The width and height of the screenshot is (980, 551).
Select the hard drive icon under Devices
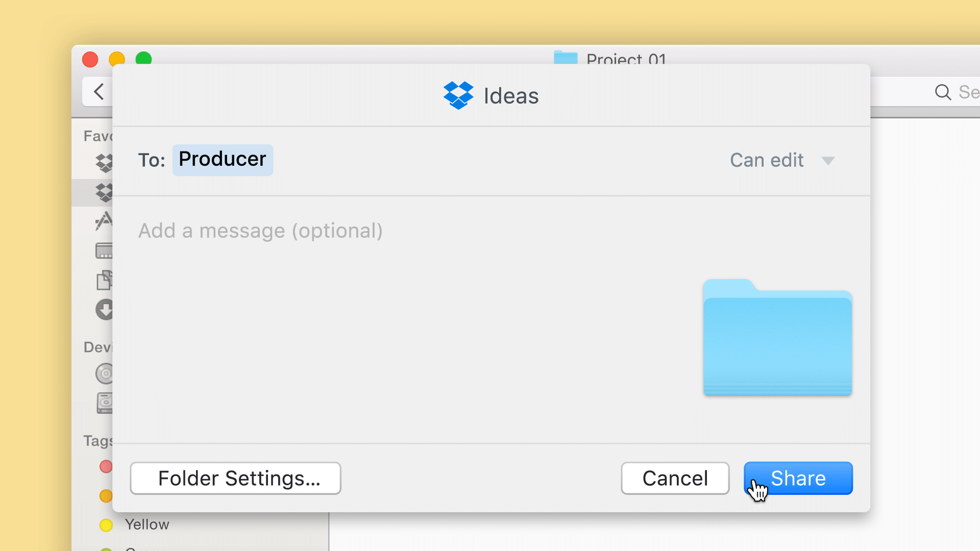tap(105, 403)
